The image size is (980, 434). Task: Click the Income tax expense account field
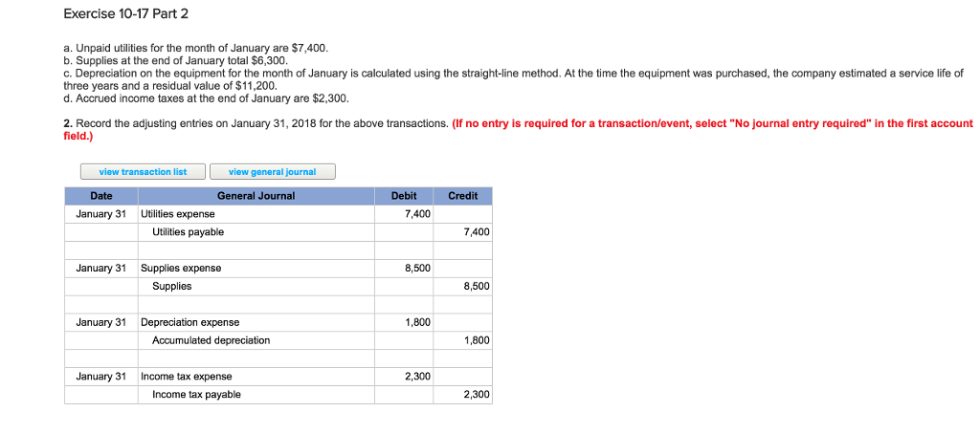256,378
